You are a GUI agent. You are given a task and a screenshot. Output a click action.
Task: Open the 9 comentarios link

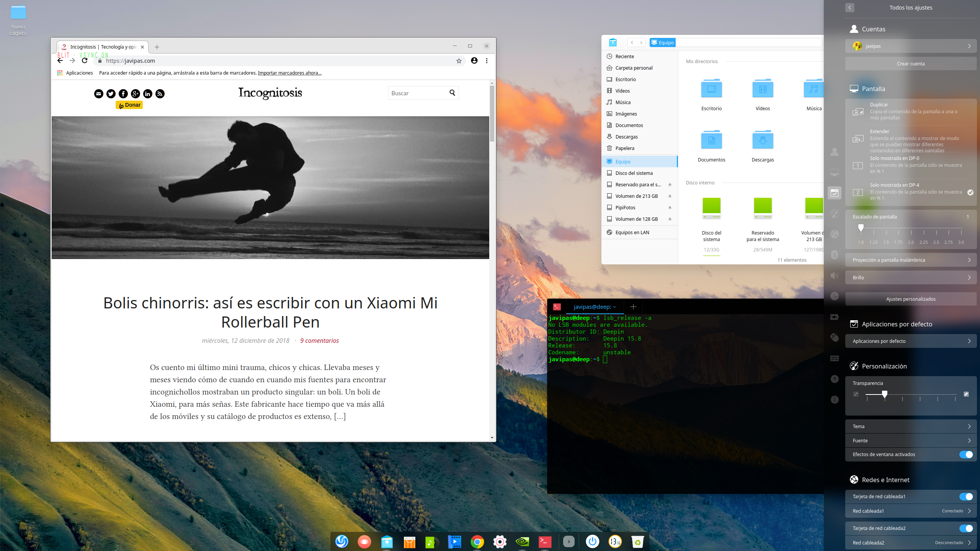(319, 341)
